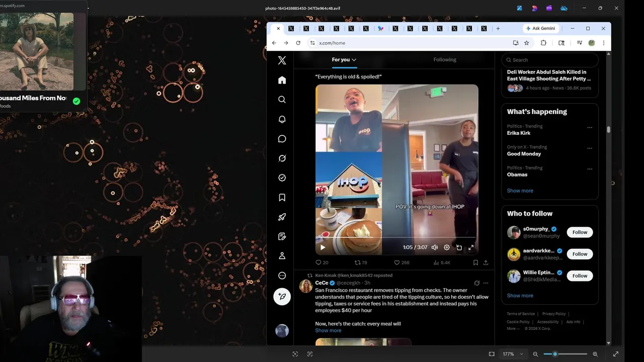Reply to the IHOP post (20 comments)

point(321,262)
